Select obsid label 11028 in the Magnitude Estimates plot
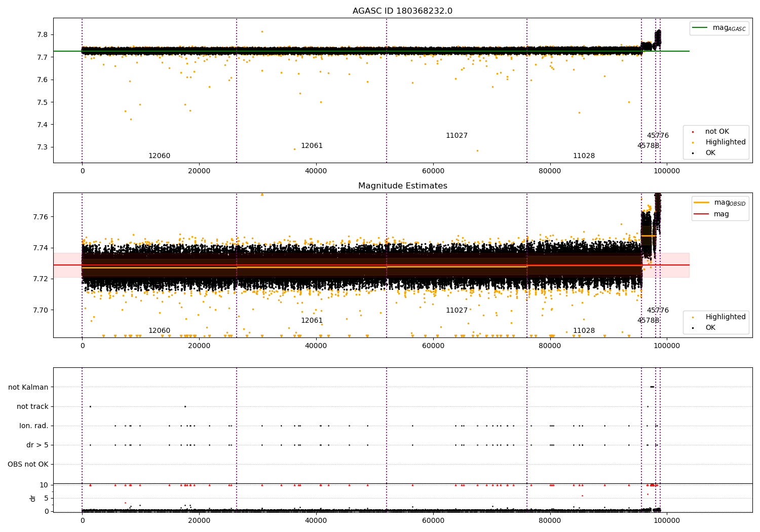 pyautogui.click(x=584, y=331)
